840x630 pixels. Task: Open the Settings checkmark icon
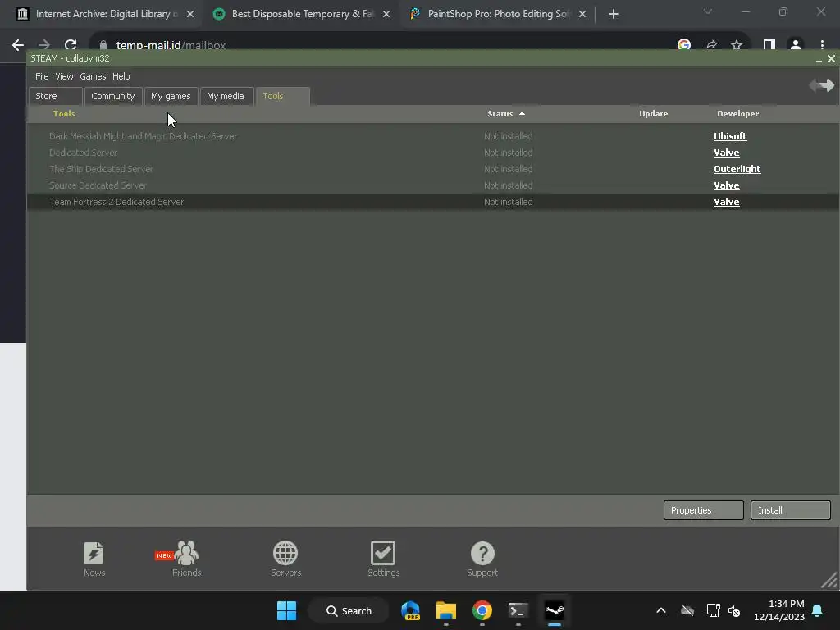coord(383,559)
